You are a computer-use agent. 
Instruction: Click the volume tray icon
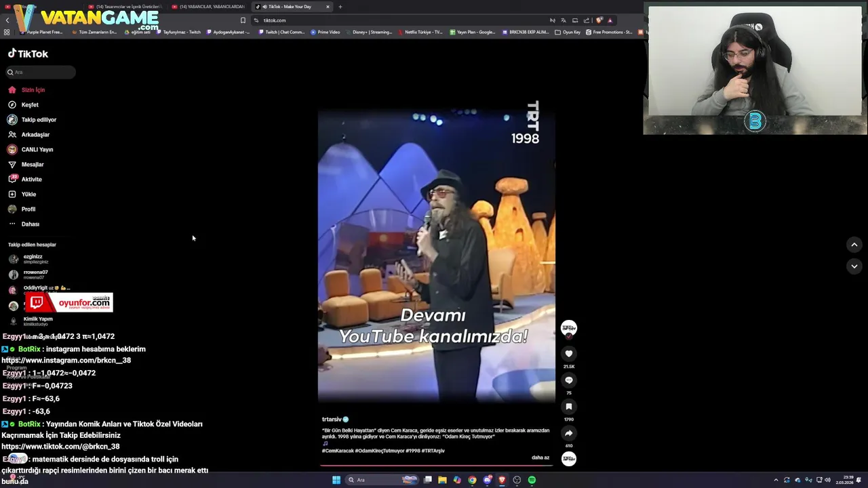point(827,480)
